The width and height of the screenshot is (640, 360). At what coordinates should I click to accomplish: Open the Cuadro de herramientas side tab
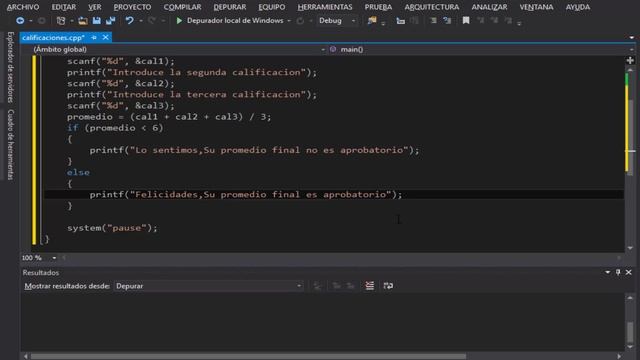pos(11,144)
